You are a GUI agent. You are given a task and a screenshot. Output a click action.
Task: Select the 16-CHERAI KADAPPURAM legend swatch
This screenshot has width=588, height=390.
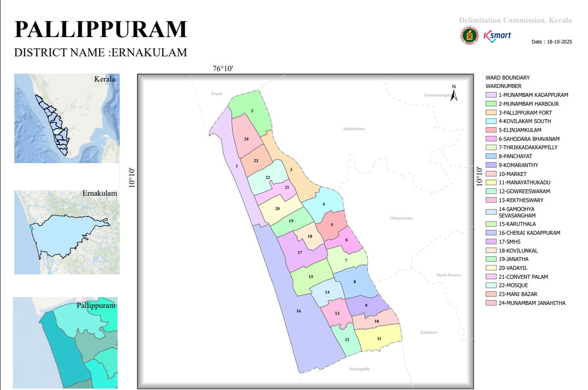[491, 233]
